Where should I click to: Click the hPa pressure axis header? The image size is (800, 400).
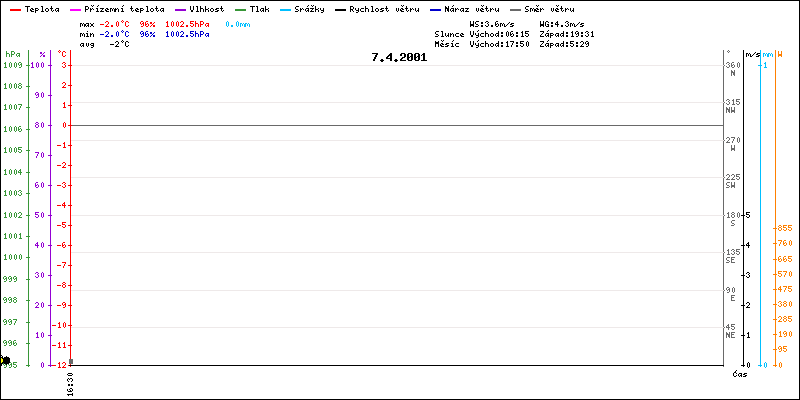coord(12,54)
